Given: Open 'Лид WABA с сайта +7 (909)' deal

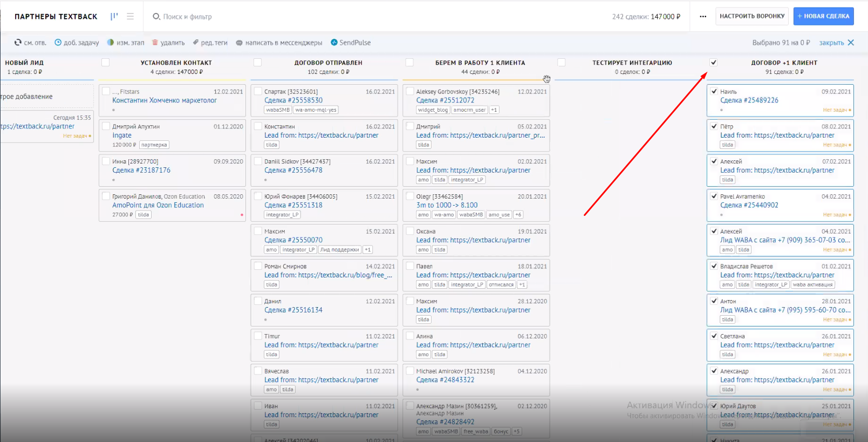Looking at the screenshot, I should (785, 240).
